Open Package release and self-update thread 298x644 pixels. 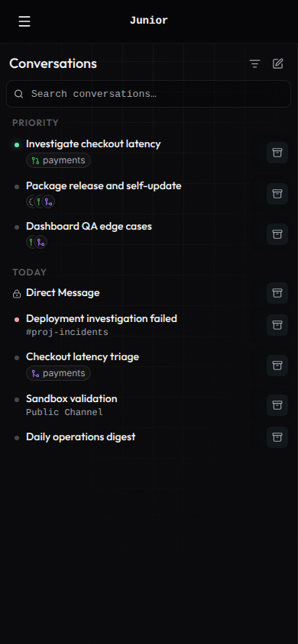pos(104,186)
